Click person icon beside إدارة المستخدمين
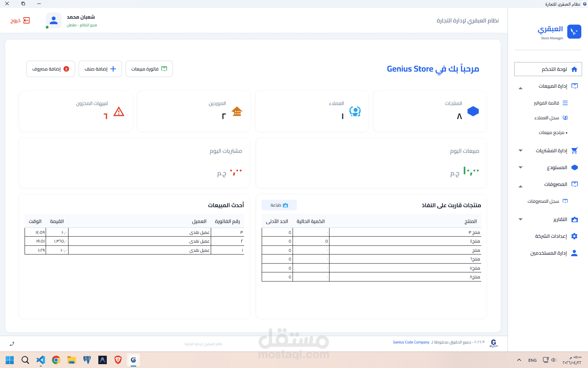 pos(575,253)
